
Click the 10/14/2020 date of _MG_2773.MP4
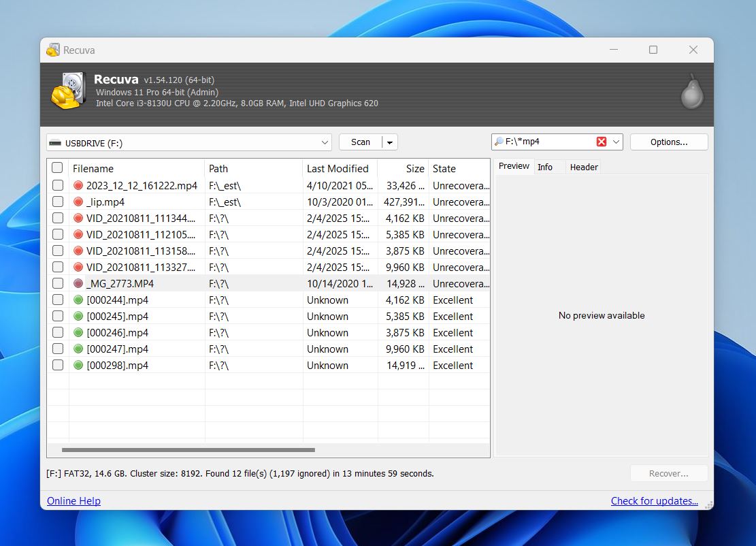(x=340, y=284)
